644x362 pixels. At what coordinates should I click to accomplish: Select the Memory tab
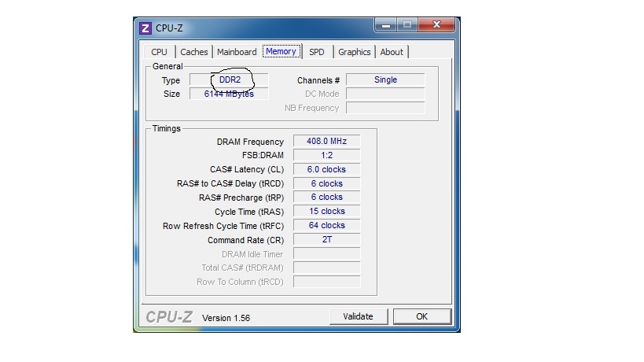click(x=281, y=51)
